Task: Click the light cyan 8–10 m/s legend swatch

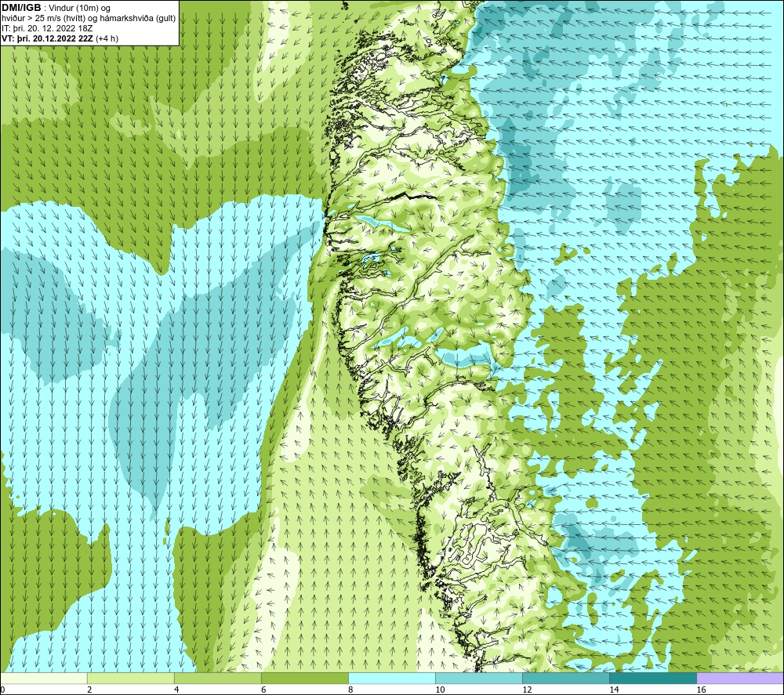Action: click(391, 678)
